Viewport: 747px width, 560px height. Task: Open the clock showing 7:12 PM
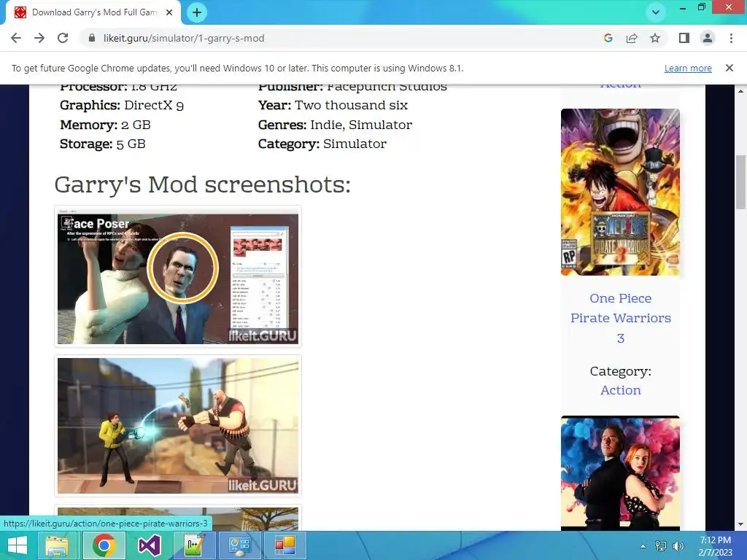(715, 546)
